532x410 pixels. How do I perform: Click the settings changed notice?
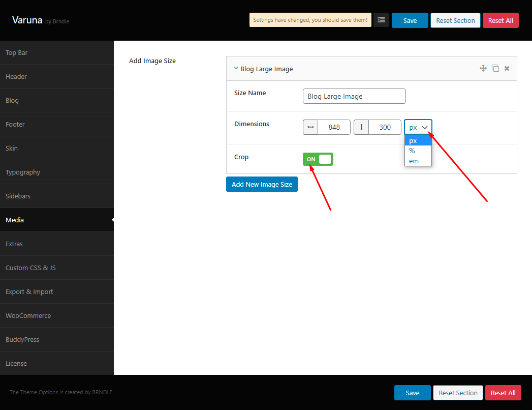310,20
